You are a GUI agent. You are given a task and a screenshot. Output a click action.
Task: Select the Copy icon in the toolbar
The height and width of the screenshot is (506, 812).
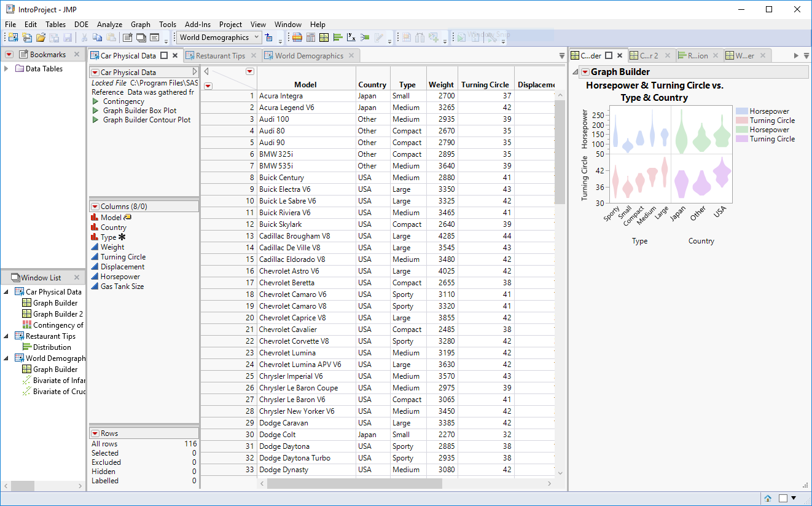click(98, 37)
